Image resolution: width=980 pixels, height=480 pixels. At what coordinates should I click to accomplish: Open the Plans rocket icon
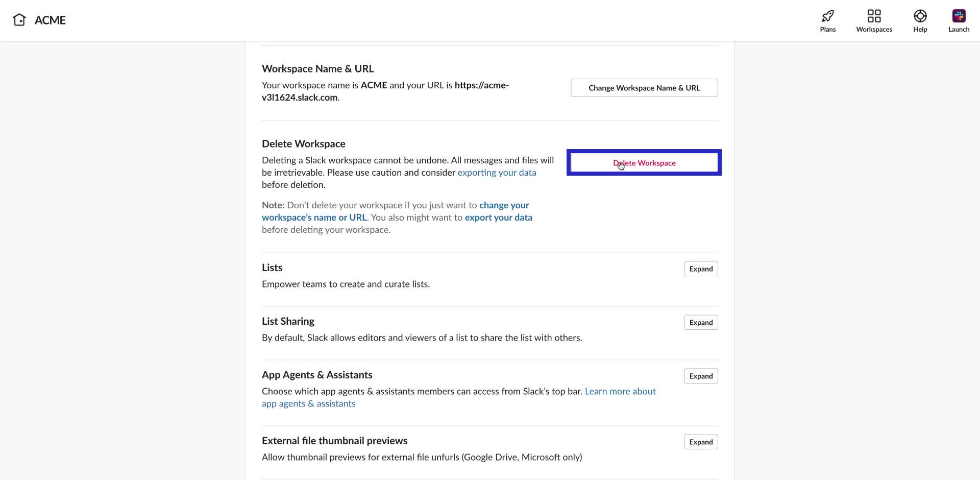(827, 15)
